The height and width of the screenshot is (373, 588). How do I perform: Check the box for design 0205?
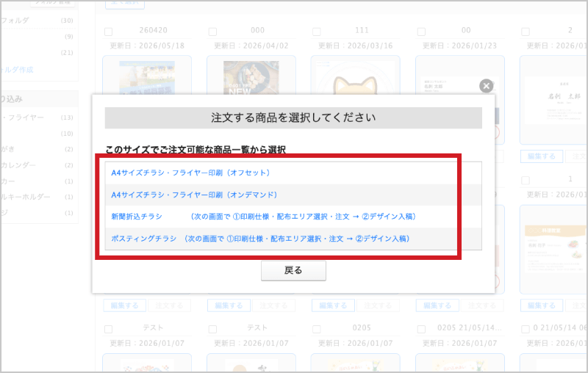tap(317, 329)
